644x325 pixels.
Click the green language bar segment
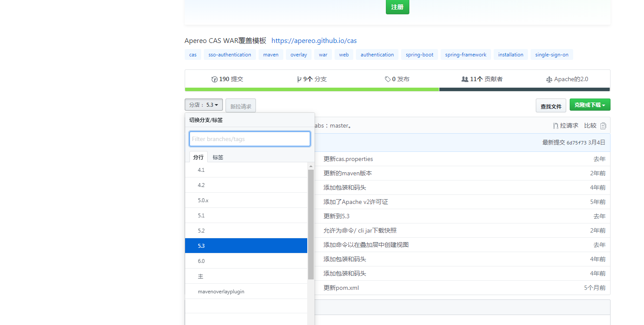(312, 89)
